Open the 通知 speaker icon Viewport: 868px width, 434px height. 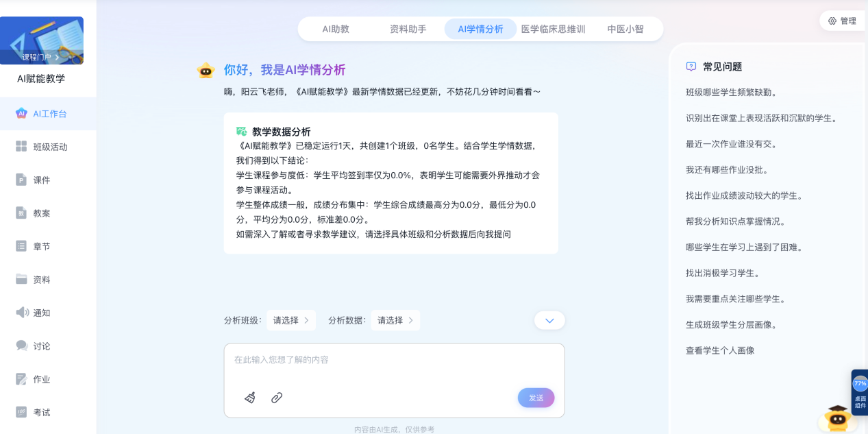[x=22, y=313]
